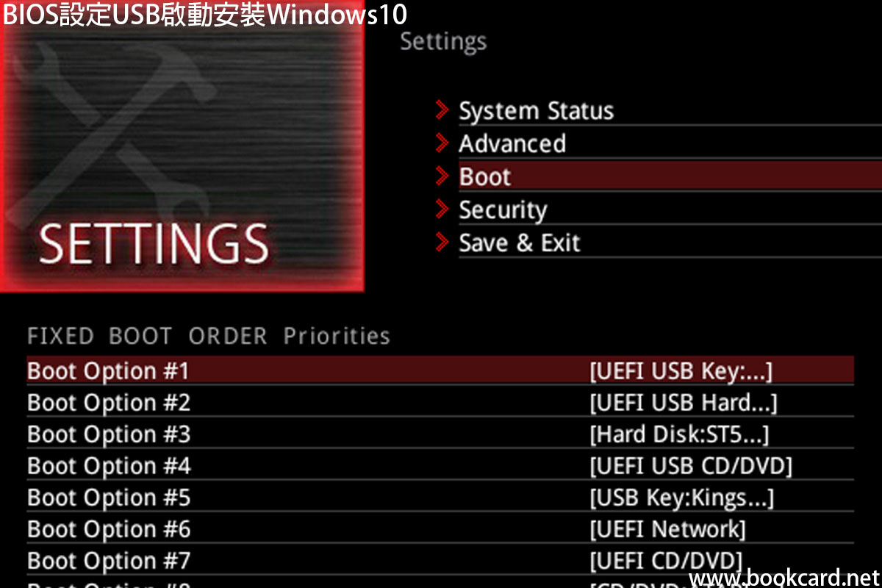This screenshot has height=588, width=882.
Task: Choose the Save & Exit menu item
Action: (x=519, y=243)
